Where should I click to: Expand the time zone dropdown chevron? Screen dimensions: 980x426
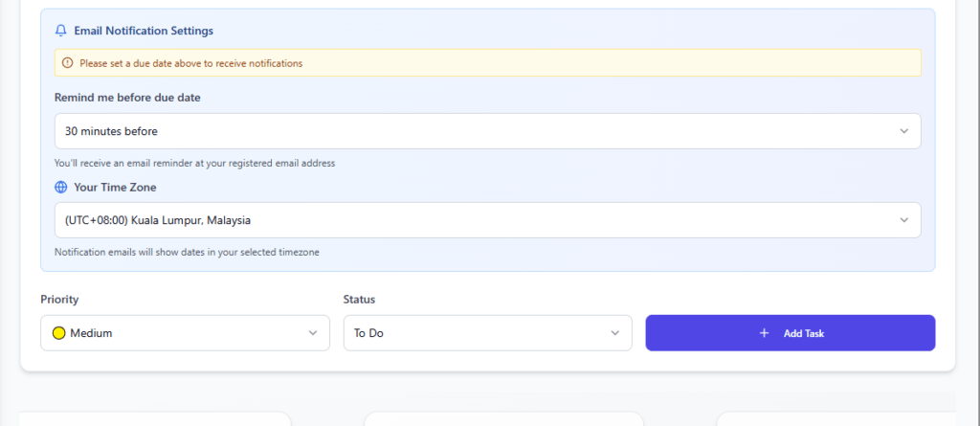pos(904,220)
